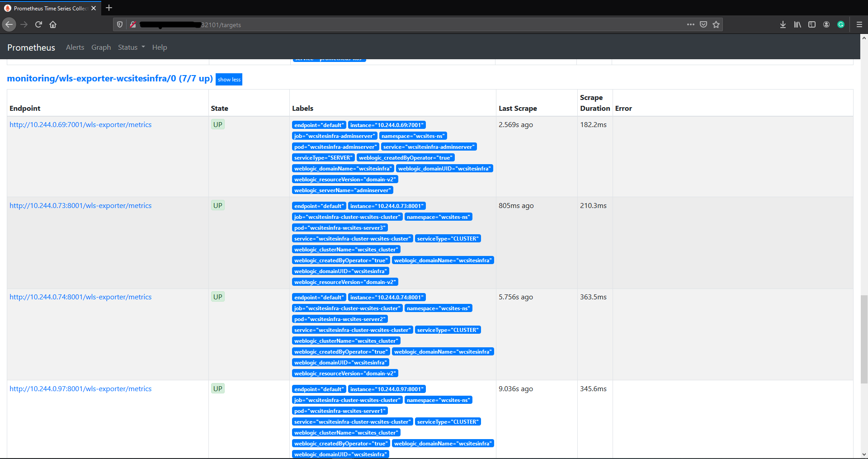Open the Firefox account menu
This screenshot has width=868, height=459.
click(826, 24)
